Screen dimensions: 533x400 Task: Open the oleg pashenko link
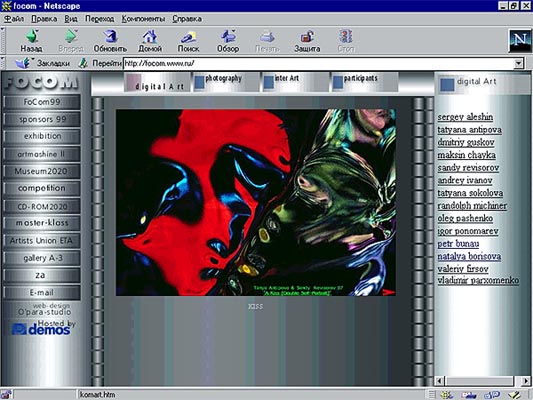tap(465, 219)
